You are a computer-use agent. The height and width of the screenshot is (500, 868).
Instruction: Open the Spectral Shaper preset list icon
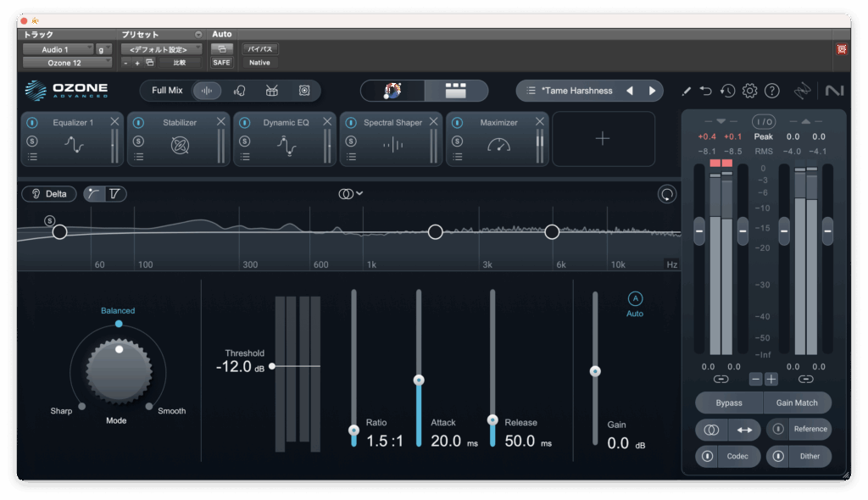pyautogui.click(x=350, y=156)
